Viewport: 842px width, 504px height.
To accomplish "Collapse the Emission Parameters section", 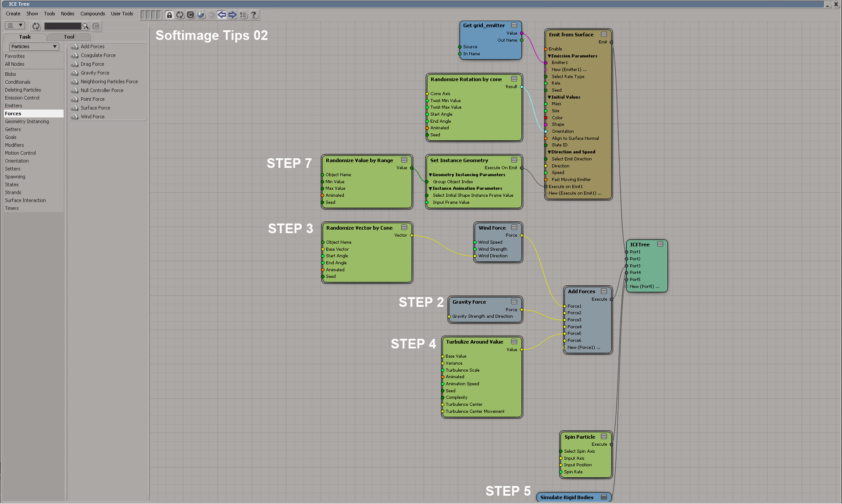I will click(x=549, y=56).
